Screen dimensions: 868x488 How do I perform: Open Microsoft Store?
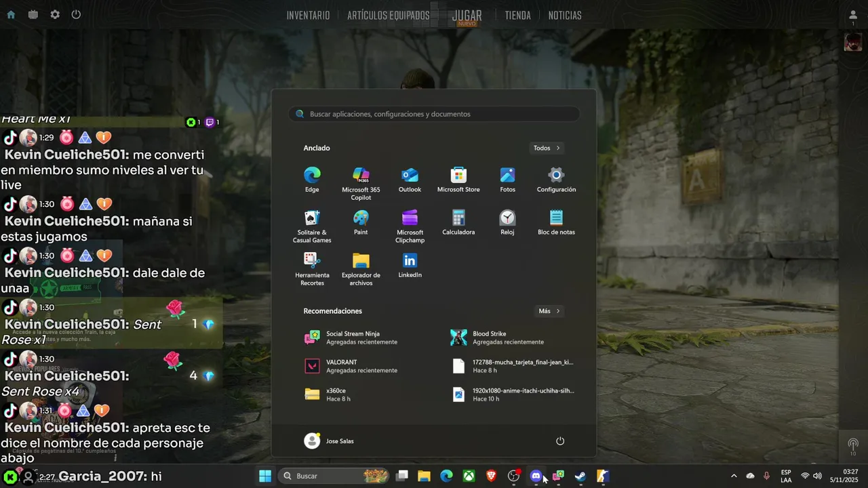pos(458,180)
